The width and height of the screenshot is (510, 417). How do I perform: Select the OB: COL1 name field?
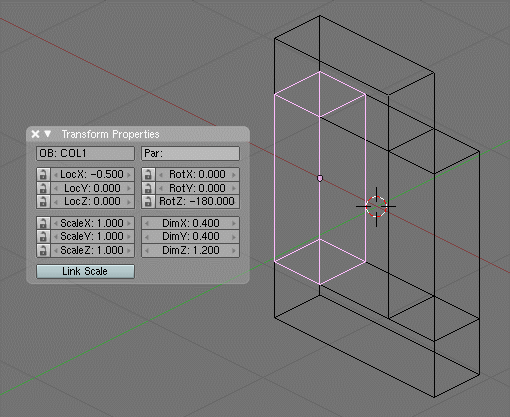pos(85,153)
